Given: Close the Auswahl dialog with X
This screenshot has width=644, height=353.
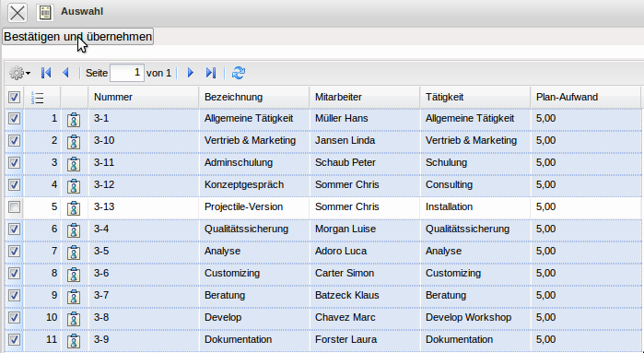Looking at the screenshot, I should click(x=18, y=12).
